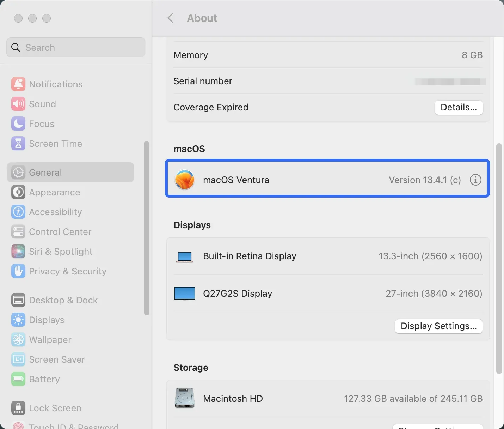This screenshot has width=504, height=429.
Task: Click the Lock Screen padlock icon
Action: click(18, 408)
